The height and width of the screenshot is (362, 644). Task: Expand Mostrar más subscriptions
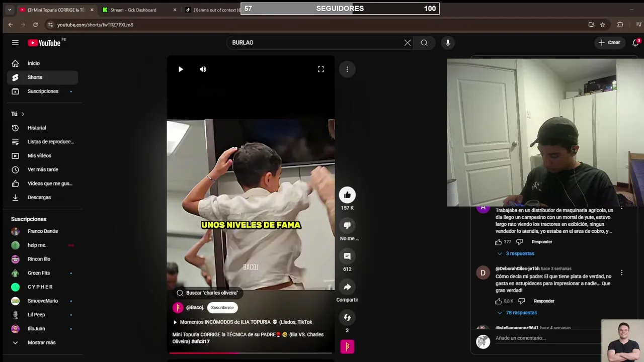pos(43,342)
